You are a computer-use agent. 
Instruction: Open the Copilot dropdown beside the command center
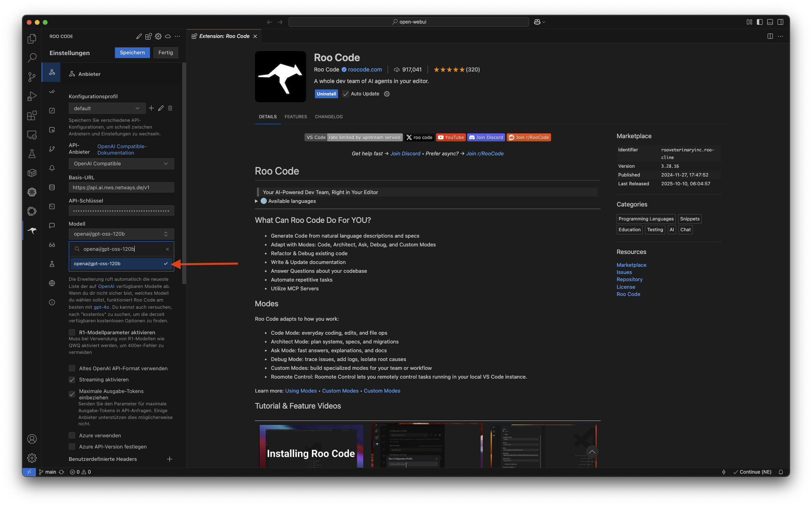point(539,22)
